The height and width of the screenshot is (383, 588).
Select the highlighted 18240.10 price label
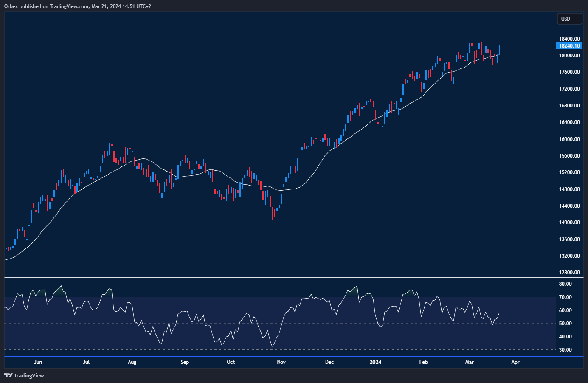(569, 46)
